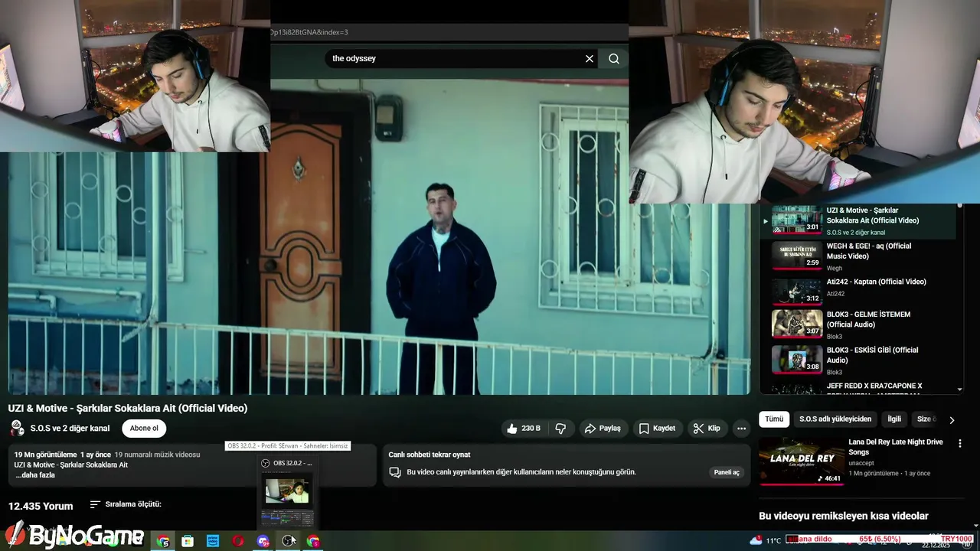Create a clip using Klip
The height and width of the screenshot is (551, 980).
(x=707, y=429)
